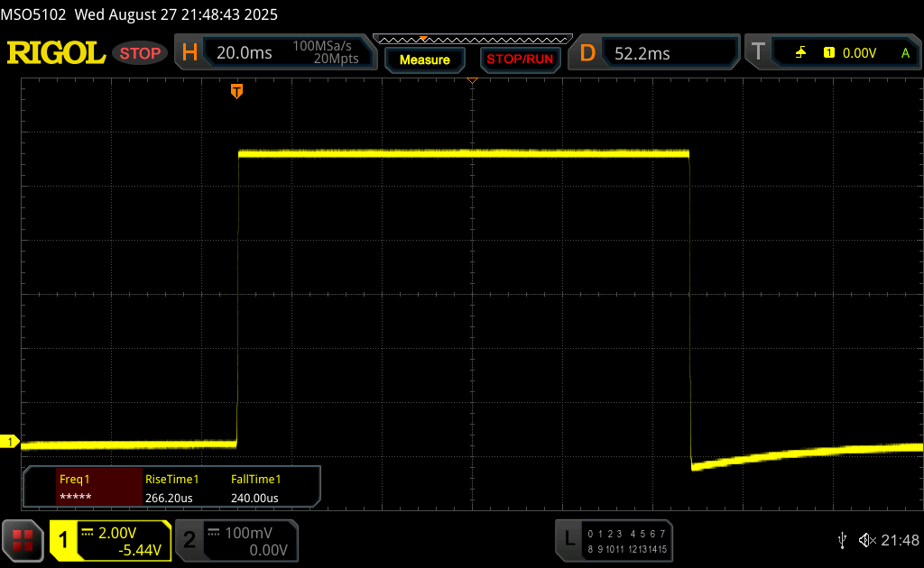Click the orange center time marker triangle
The height and width of the screenshot is (568, 924).
(x=472, y=80)
